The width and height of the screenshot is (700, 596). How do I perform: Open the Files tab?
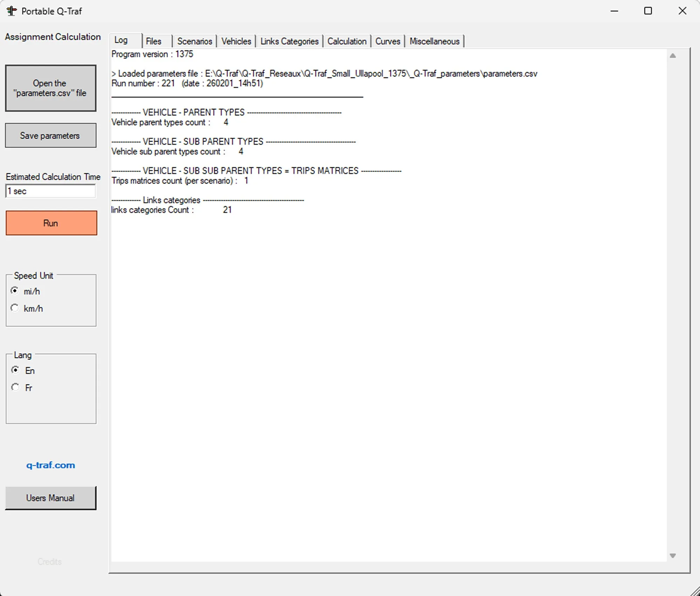154,41
